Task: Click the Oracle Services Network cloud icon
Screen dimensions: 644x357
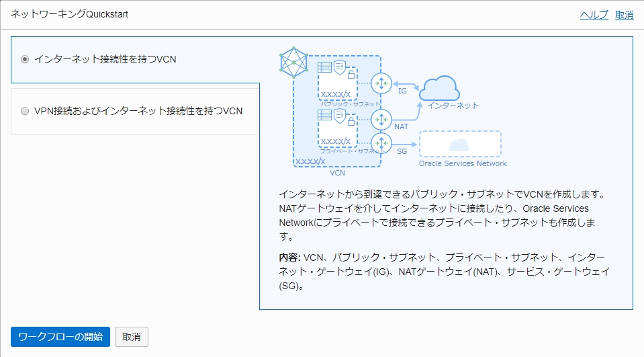Action: (x=459, y=145)
